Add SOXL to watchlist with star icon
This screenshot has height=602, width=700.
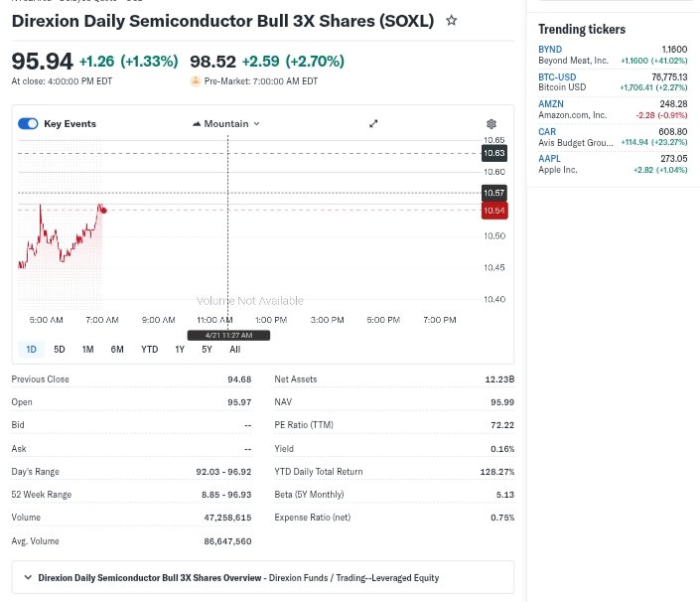(x=452, y=20)
